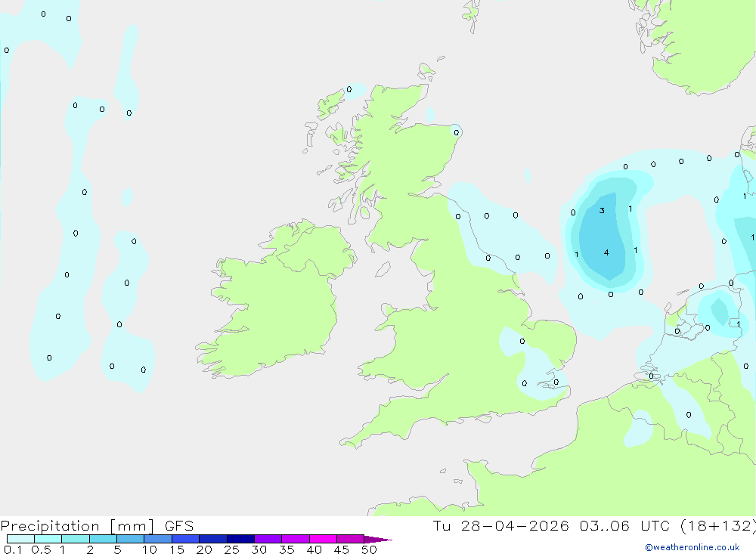
Task: Select the 10–15 mm blue legend swatch
Action: coord(158,539)
